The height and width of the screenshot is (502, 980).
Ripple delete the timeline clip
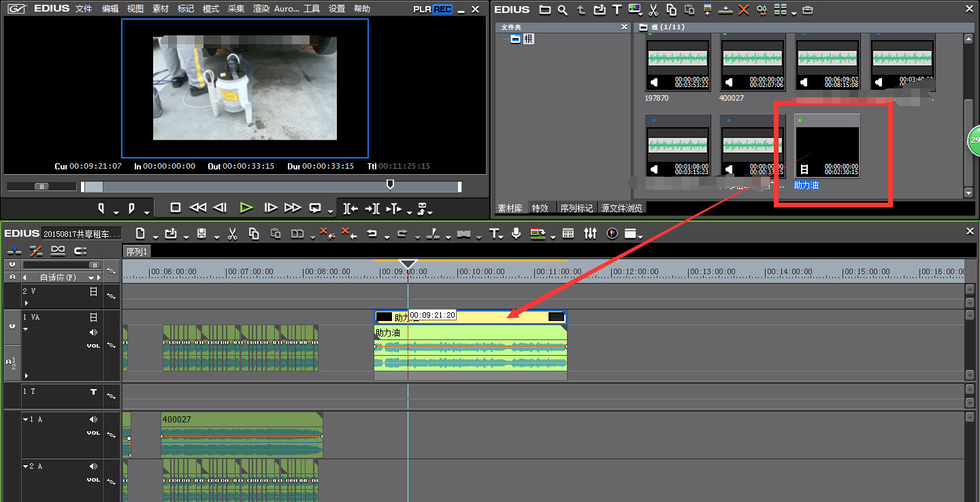point(348,233)
